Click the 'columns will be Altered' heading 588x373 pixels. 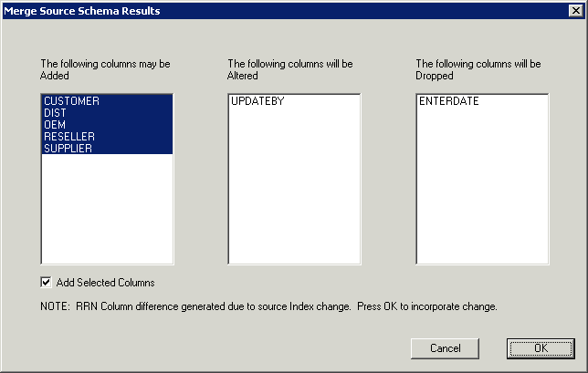[x=289, y=69]
